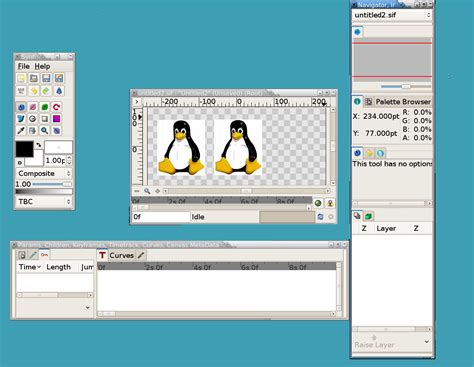Select the Navigator tab icon
The image size is (474, 367).
(357, 32)
